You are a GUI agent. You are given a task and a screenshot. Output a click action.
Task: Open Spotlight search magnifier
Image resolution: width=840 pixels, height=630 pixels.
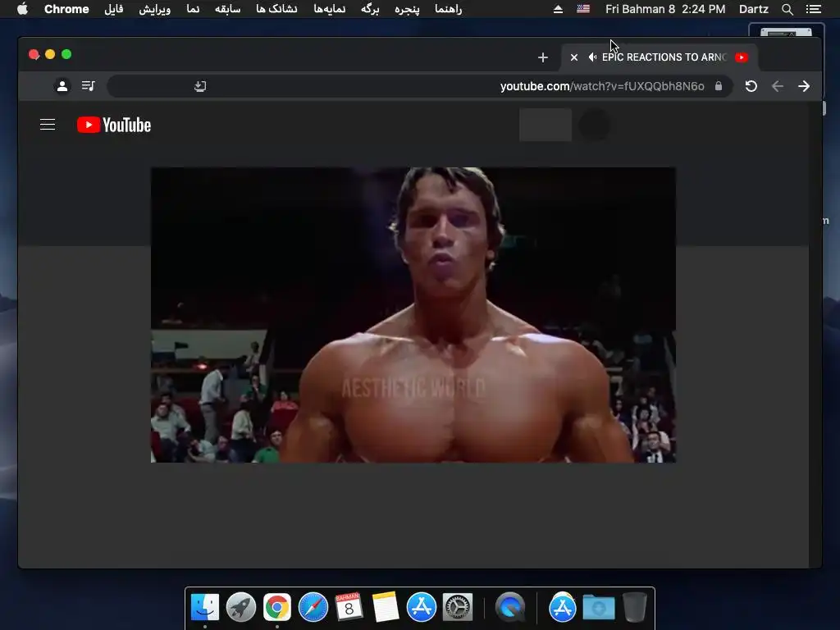pyautogui.click(x=787, y=9)
